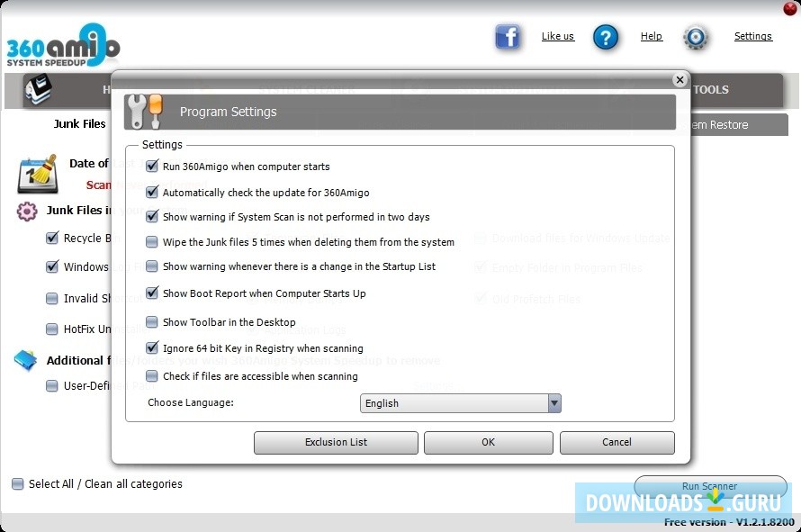Uncheck the Recycle Bin category
The width and height of the screenshot is (801, 532).
pyautogui.click(x=51, y=238)
